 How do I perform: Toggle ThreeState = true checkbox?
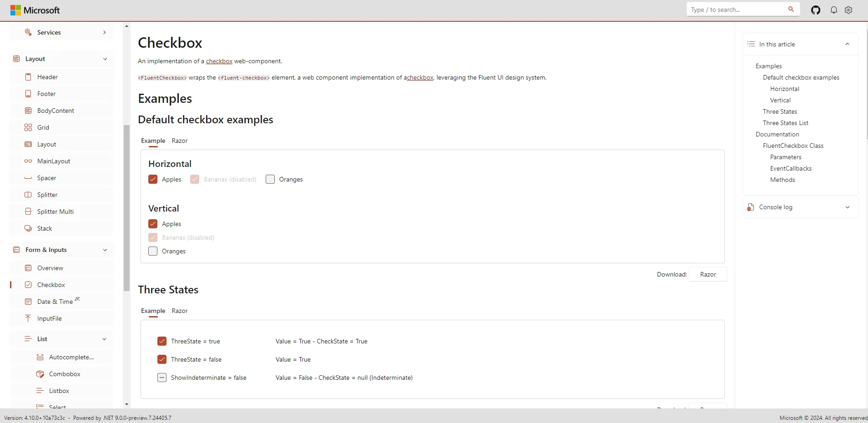point(162,341)
